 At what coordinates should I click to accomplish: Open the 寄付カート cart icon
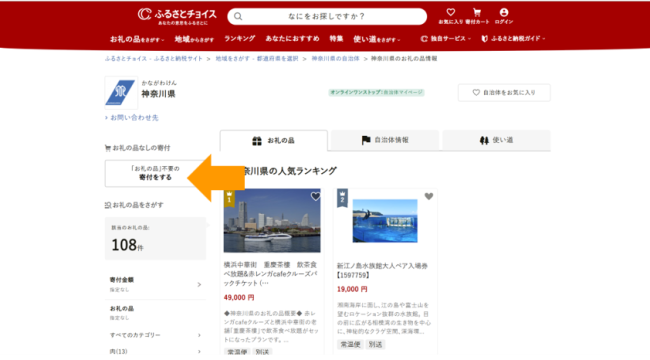[477, 12]
